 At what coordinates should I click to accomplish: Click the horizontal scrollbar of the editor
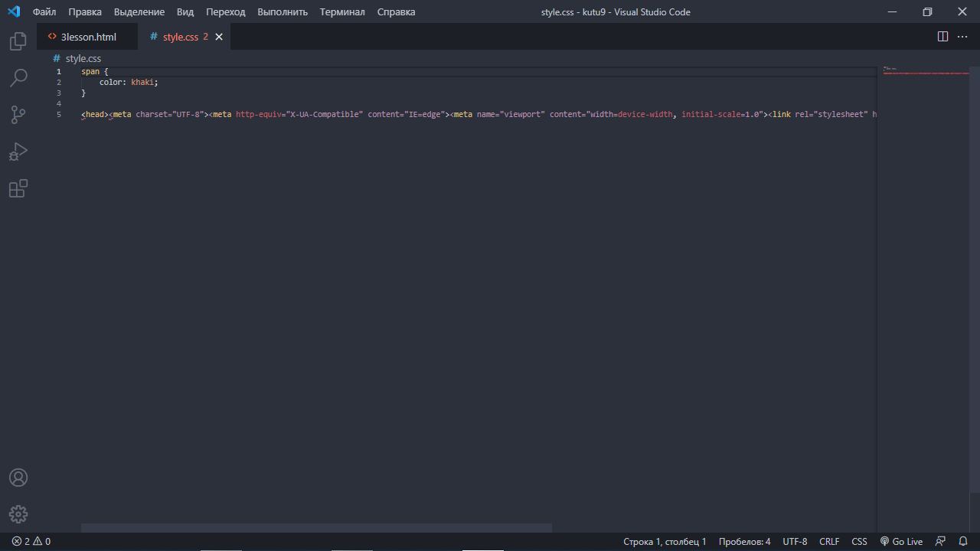(x=316, y=528)
